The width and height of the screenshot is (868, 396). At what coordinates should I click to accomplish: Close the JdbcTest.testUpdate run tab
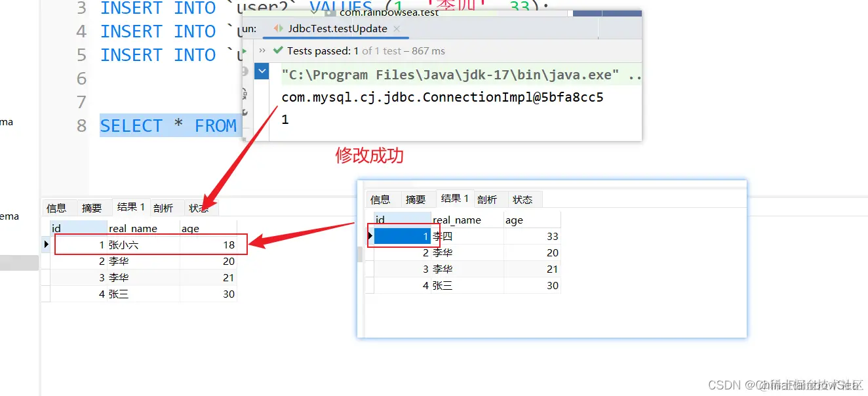(x=395, y=29)
